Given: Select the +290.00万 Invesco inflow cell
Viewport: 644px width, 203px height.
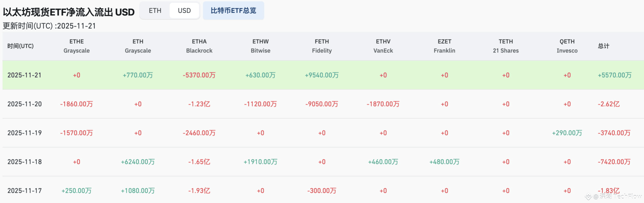Looking at the screenshot, I should click(567, 133).
